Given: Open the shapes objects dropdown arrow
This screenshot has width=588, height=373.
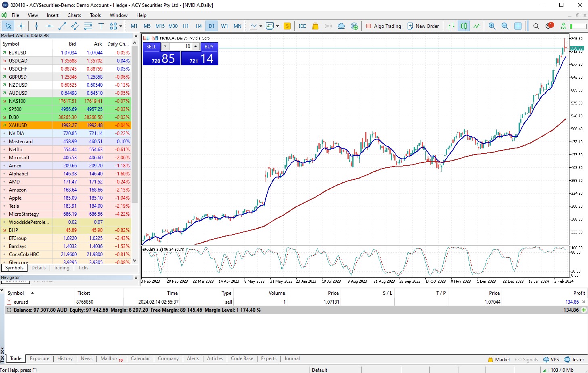Looking at the screenshot, I should click(x=121, y=26).
